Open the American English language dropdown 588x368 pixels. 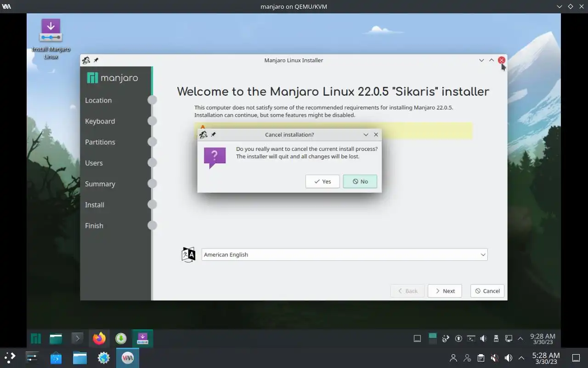click(345, 254)
